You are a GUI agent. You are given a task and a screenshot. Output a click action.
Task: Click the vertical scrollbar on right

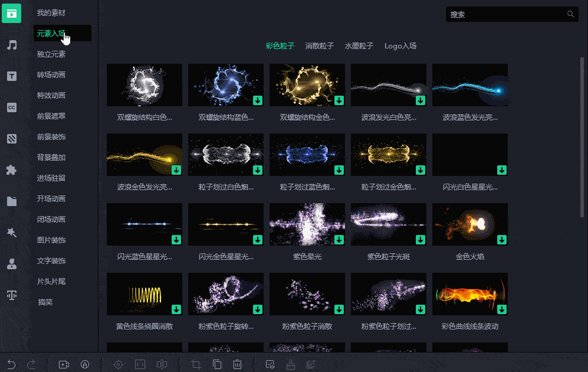[x=582, y=137]
